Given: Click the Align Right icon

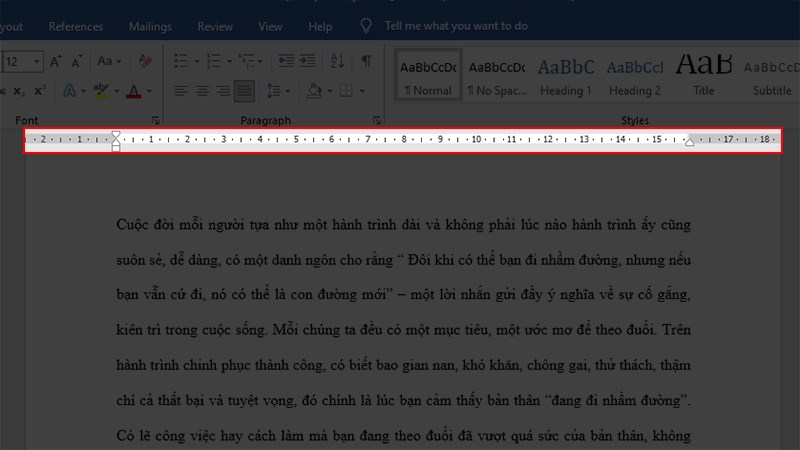Looking at the screenshot, I should tap(223, 91).
